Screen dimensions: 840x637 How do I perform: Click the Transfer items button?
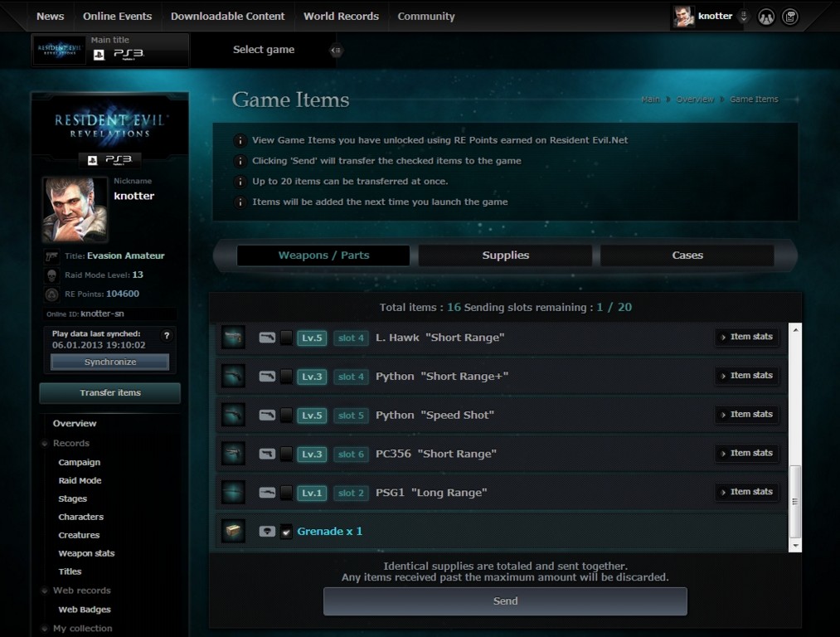(109, 392)
